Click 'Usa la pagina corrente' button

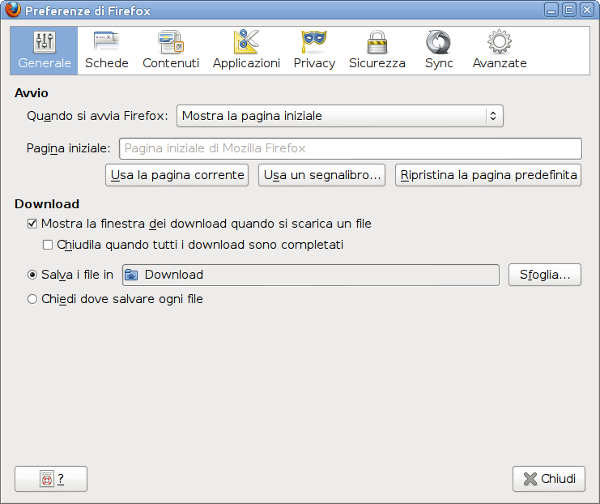tap(177, 175)
